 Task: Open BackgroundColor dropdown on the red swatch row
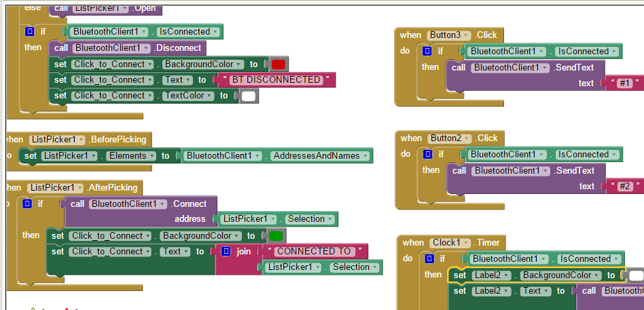pyautogui.click(x=203, y=64)
